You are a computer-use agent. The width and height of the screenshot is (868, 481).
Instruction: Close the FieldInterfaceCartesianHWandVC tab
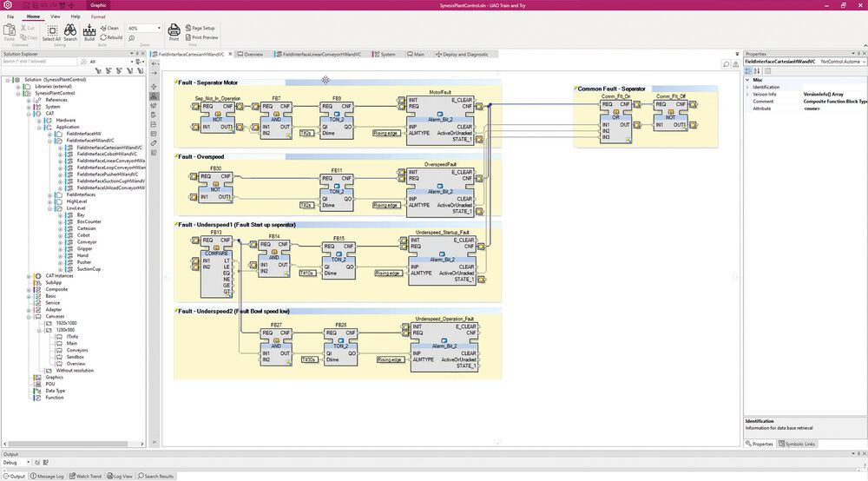[x=230, y=54]
